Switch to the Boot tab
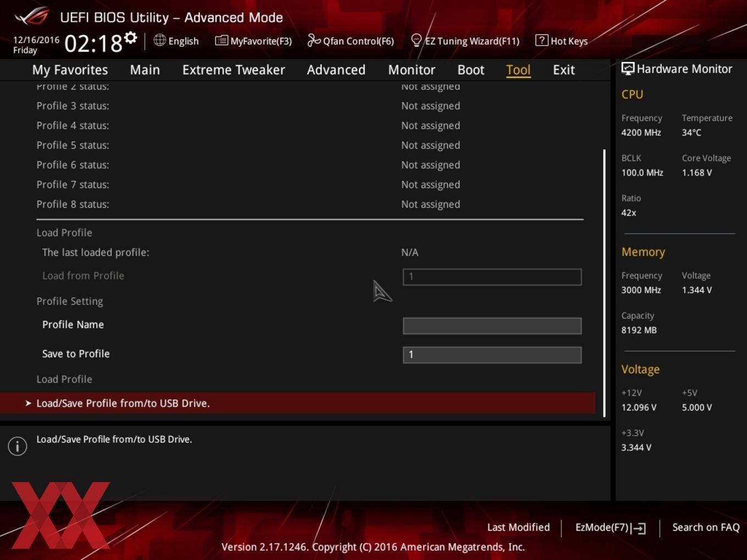 coord(471,70)
